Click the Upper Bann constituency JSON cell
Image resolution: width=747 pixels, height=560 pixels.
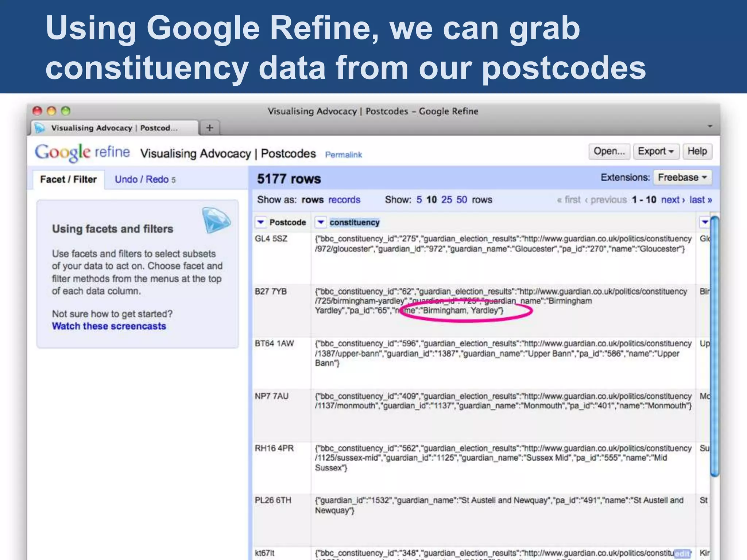tap(503, 363)
